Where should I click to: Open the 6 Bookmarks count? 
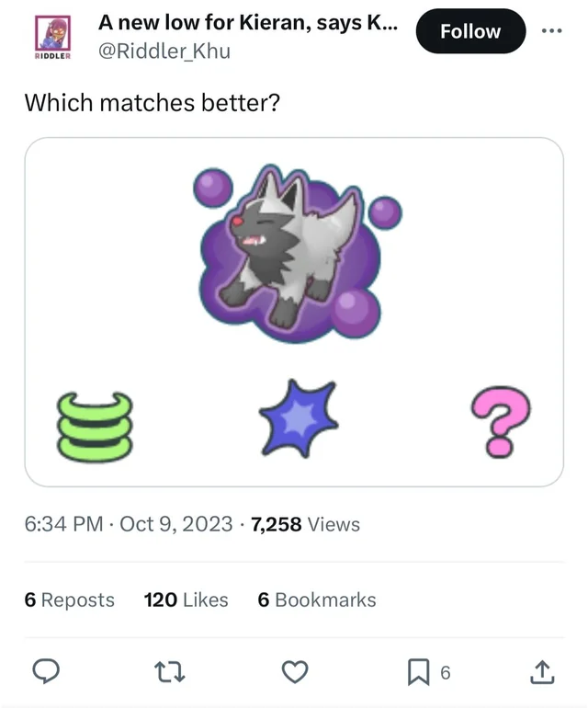point(317,600)
